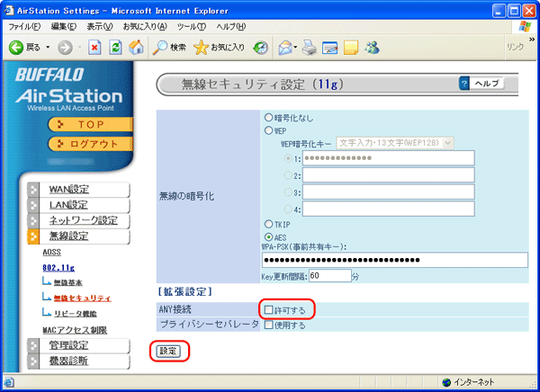Enable the ANY接続 許可する checkbox

tap(268, 309)
